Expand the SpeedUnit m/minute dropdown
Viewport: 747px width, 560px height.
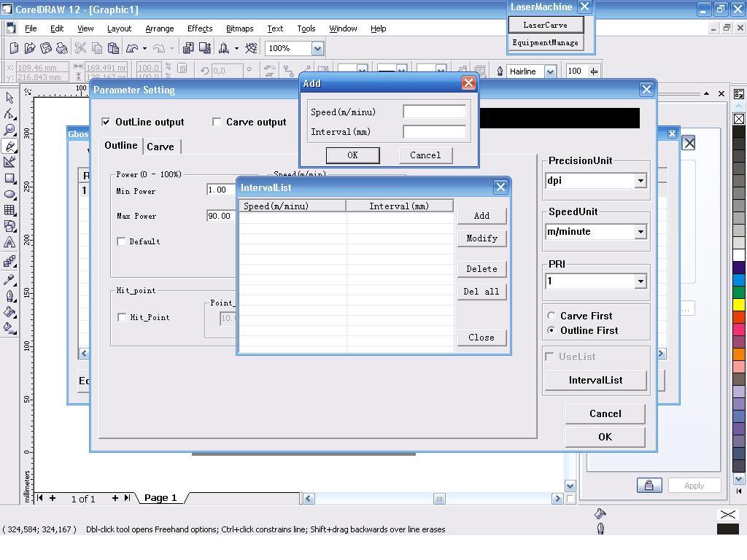coord(640,232)
